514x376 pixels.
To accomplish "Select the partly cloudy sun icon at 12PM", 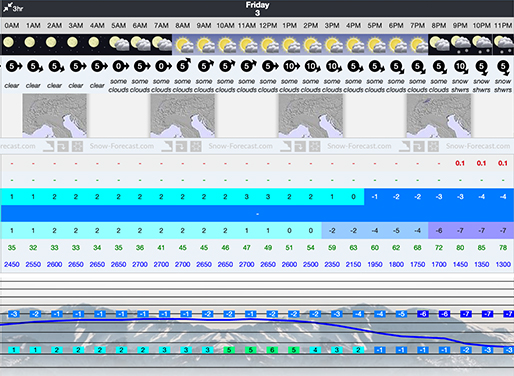I will coord(269,45).
